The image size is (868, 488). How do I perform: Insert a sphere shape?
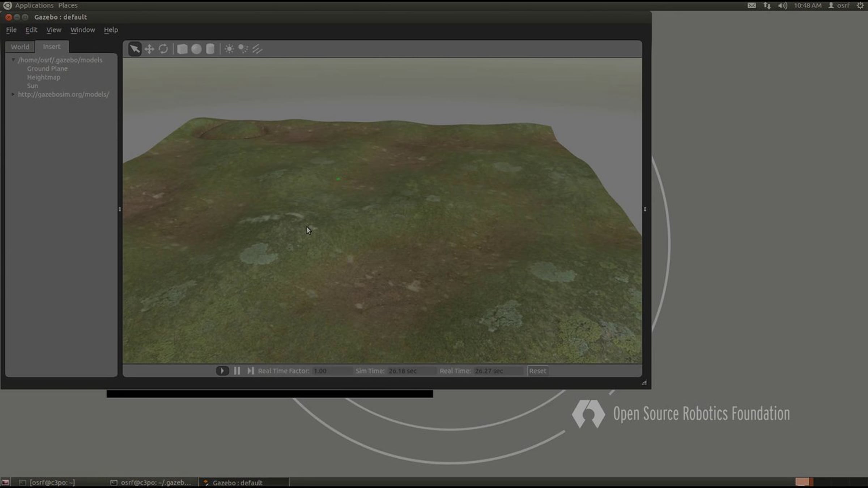[x=196, y=49]
